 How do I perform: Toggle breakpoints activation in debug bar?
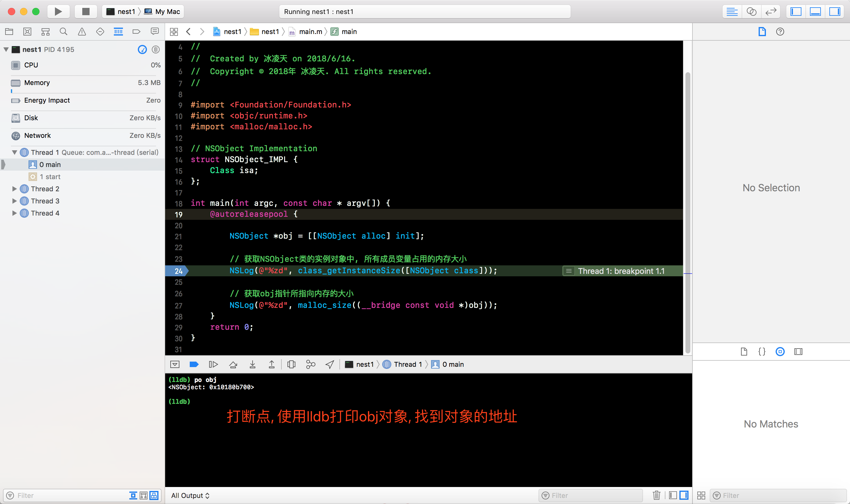coord(194,364)
